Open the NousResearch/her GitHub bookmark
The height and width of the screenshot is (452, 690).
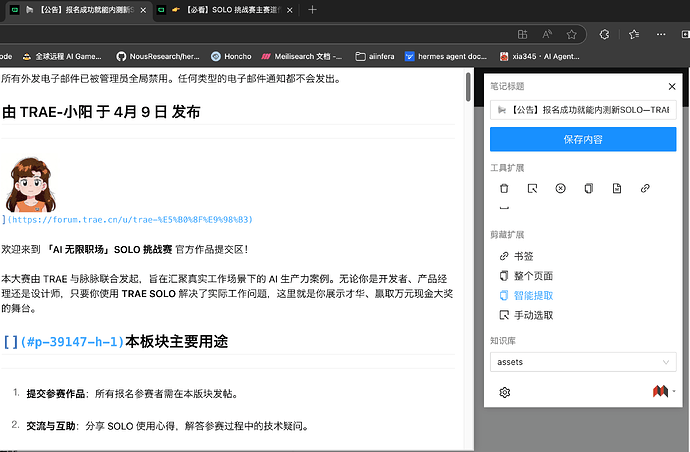coord(158,56)
